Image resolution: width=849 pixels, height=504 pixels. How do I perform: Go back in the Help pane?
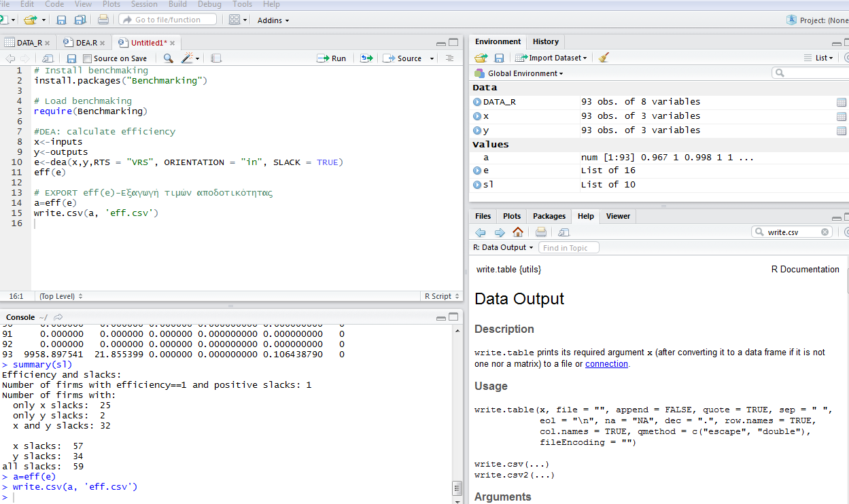(x=481, y=232)
